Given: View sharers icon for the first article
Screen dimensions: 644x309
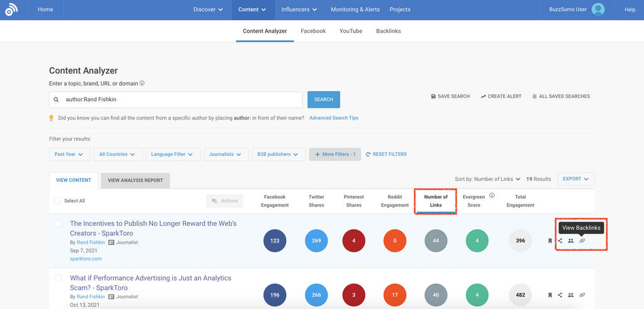Looking at the screenshot, I should click(x=570, y=240).
